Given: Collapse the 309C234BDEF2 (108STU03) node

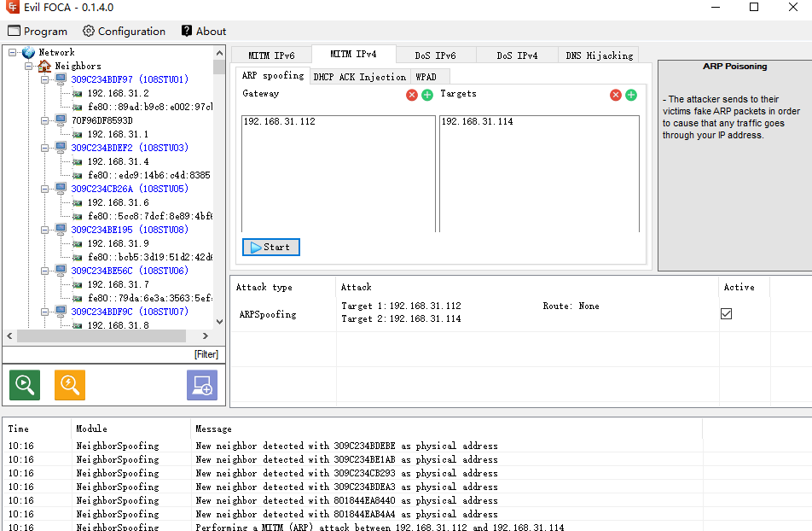Looking at the screenshot, I should pos(45,149).
